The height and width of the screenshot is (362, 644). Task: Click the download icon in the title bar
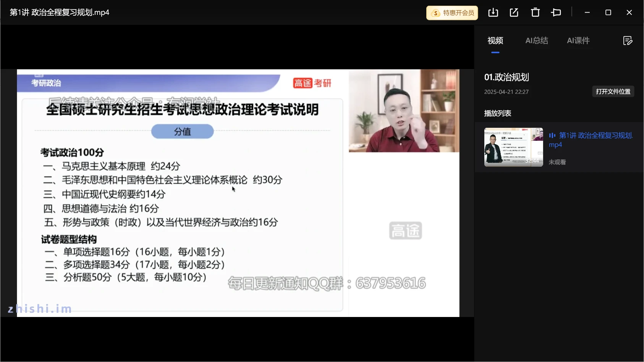pos(493,13)
